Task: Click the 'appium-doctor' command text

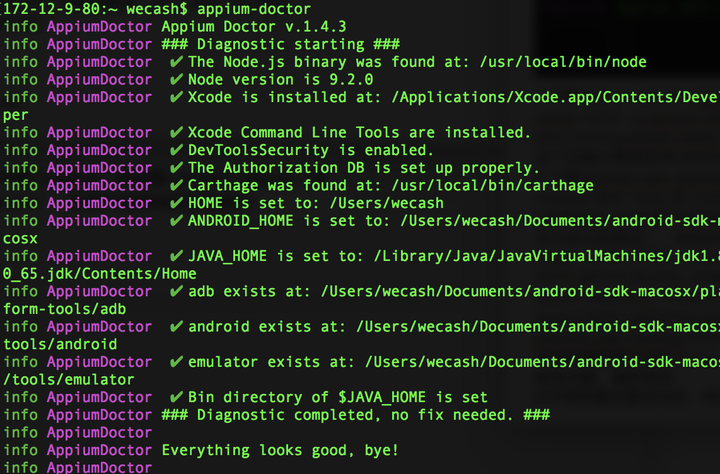Action: [254, 9]
